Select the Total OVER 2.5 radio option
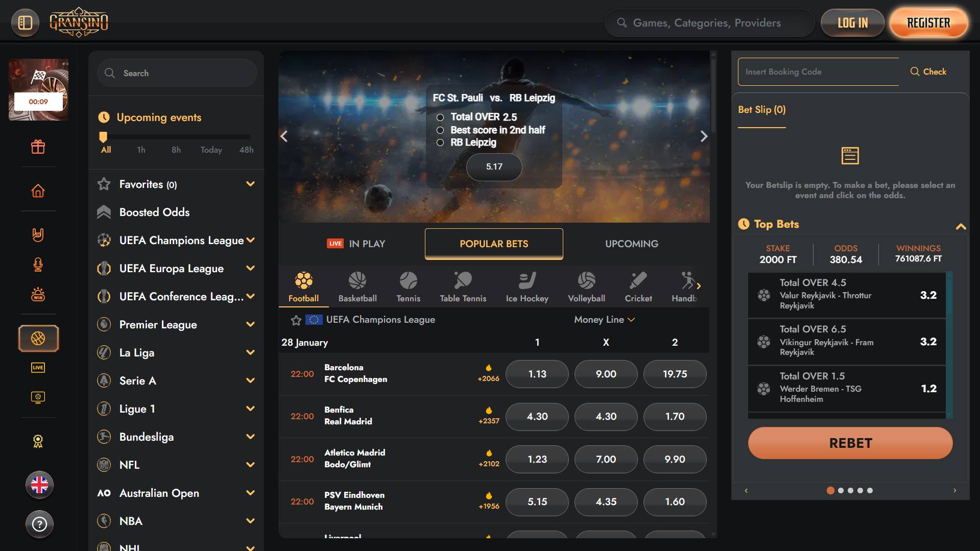The image size is (980, 551). click(x=440, y=117)
